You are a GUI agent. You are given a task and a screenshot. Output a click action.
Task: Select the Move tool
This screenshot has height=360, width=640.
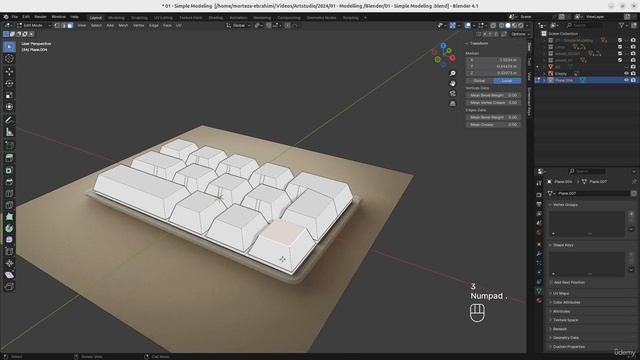coord(9,71)
